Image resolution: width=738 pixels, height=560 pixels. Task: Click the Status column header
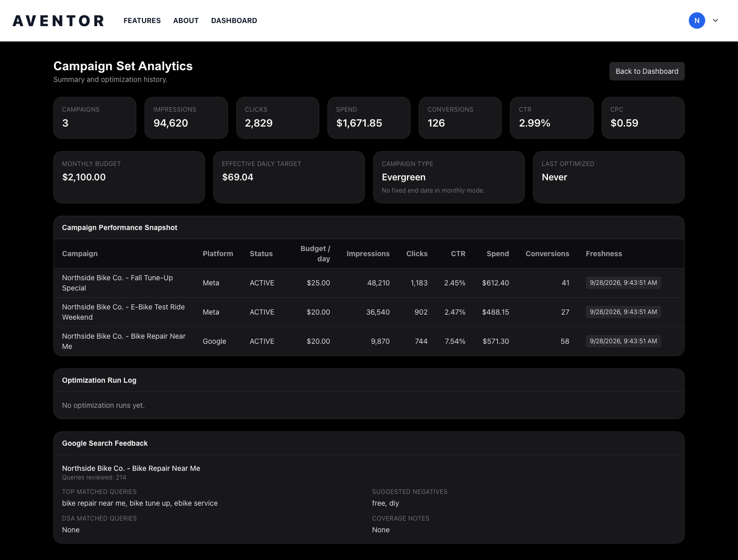coord(261,254)
